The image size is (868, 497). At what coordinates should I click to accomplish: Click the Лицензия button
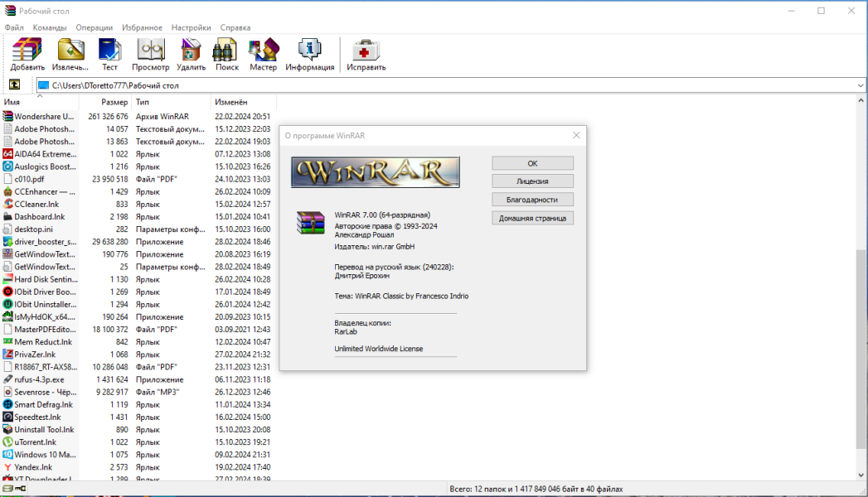(532, 181)
